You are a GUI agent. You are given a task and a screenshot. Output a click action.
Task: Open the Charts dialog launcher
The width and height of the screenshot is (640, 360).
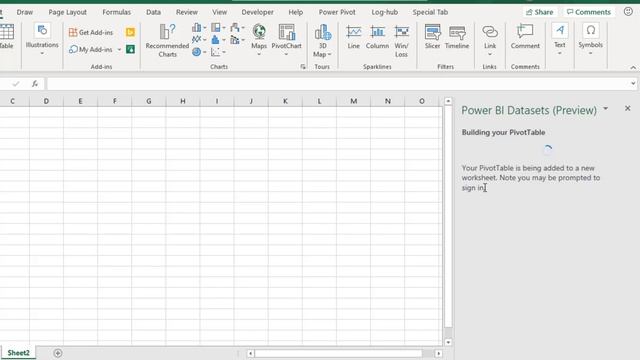(303, 67)
